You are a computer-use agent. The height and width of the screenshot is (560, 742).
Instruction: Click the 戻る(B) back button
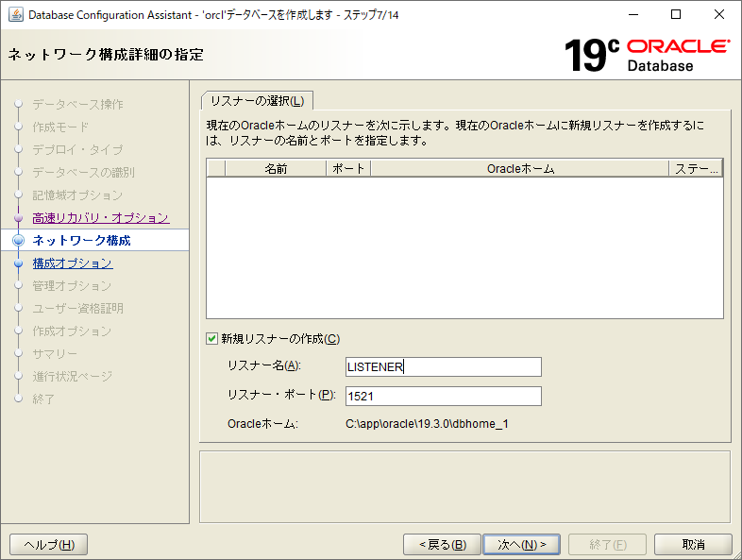click(442, 545)
